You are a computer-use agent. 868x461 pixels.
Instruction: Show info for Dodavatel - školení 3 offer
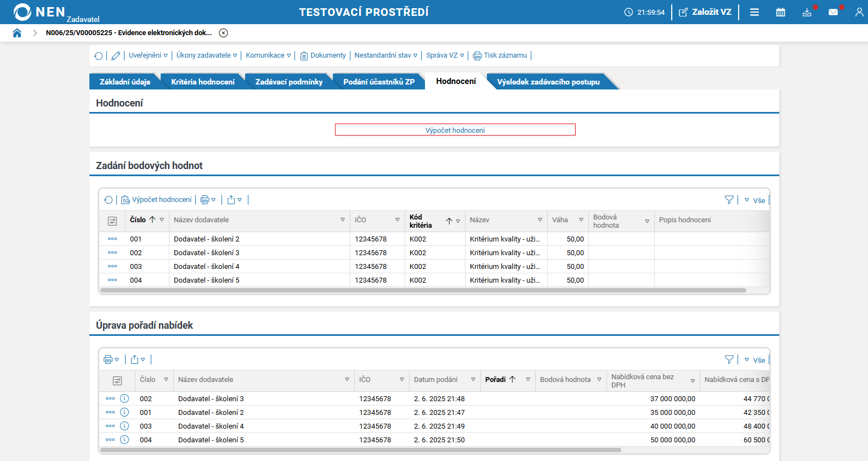(124, 398)
